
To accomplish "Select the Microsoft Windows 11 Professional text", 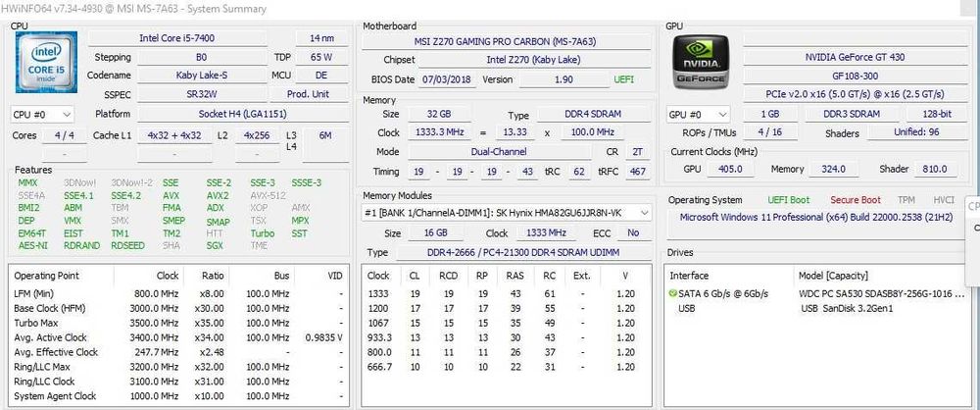I will tap(816, 217).
